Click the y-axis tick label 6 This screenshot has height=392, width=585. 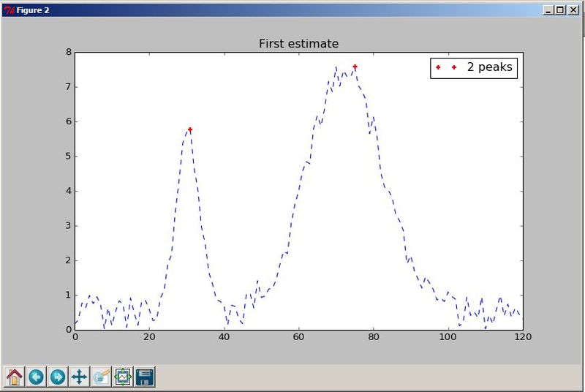coord(69,121)
